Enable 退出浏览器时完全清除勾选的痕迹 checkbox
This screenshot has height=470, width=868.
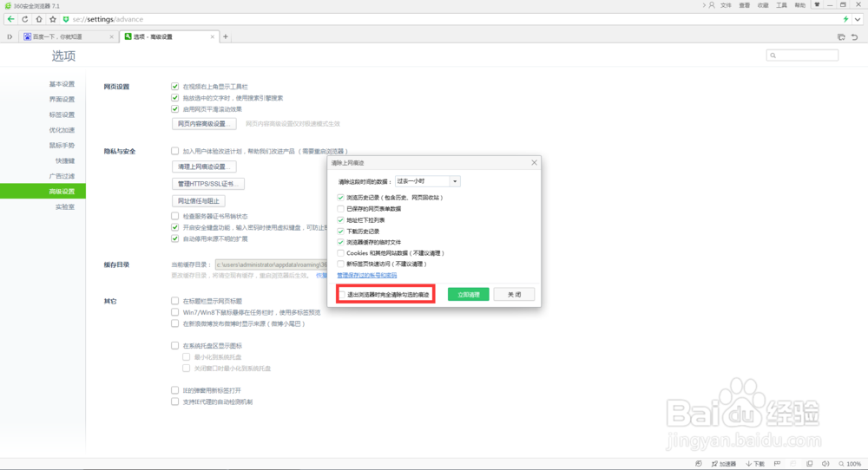(x=342, y=295)
